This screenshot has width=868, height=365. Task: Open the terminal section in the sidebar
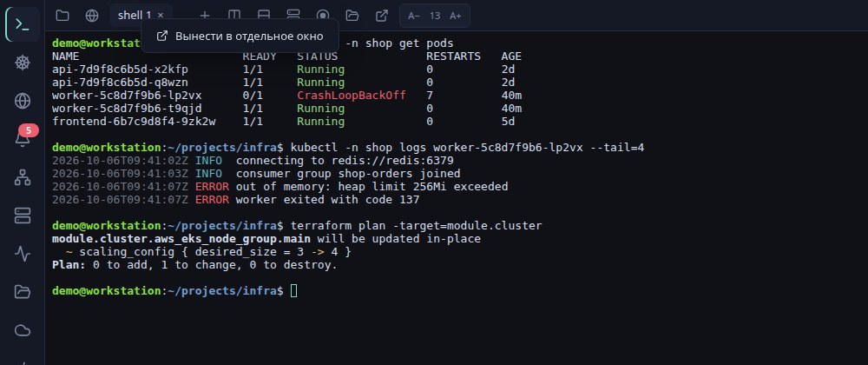[x=23, y=24]
